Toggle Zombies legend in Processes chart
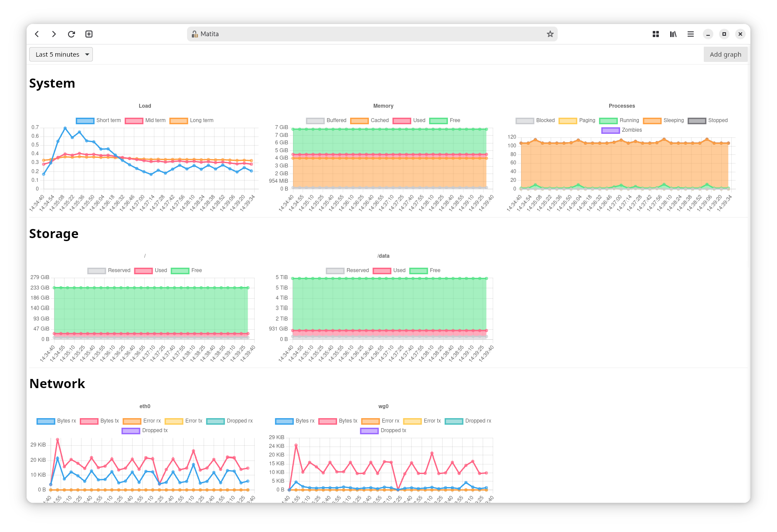 [622, 130]
